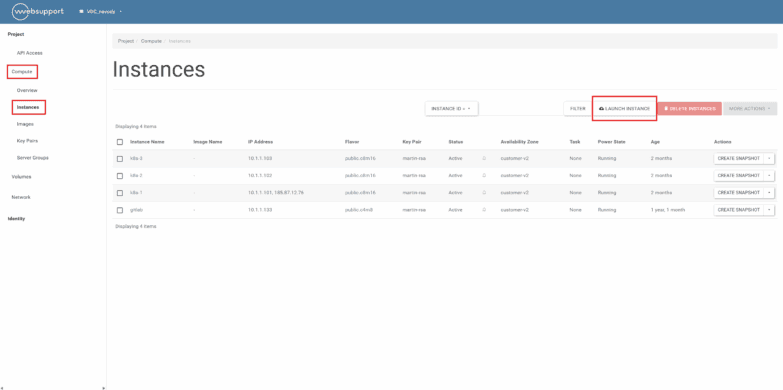
Task: Expand the actions arrow for k8s-1
Action: [x=769, y=192]
